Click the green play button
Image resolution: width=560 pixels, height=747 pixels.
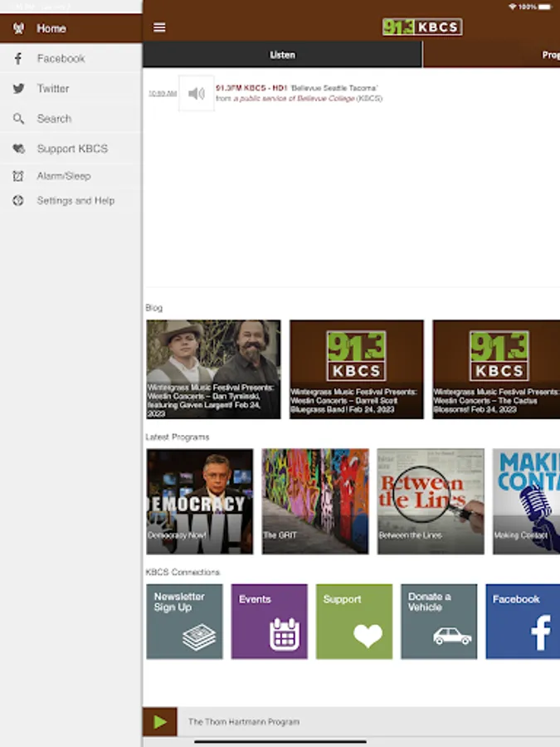[x=160, y=722]
